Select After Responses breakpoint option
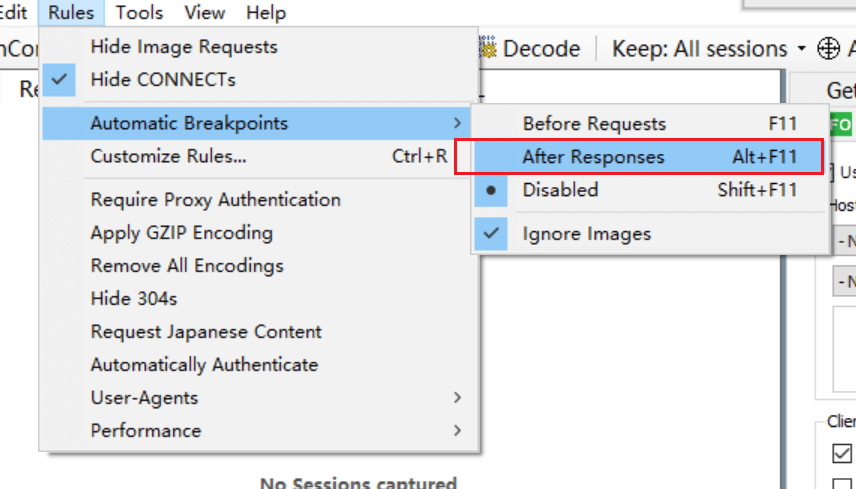 (593, 157)
